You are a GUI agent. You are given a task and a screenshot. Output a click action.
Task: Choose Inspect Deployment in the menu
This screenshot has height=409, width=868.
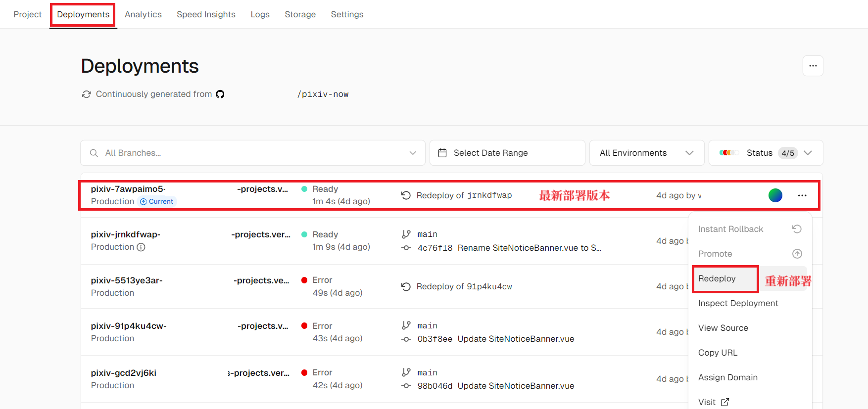(738, 303)
